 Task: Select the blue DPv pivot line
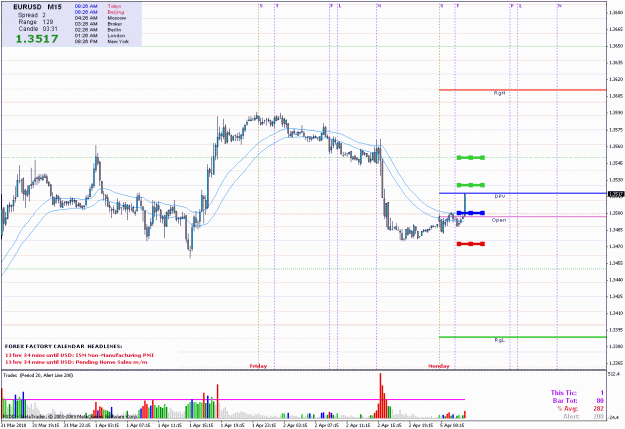point(523,193)
